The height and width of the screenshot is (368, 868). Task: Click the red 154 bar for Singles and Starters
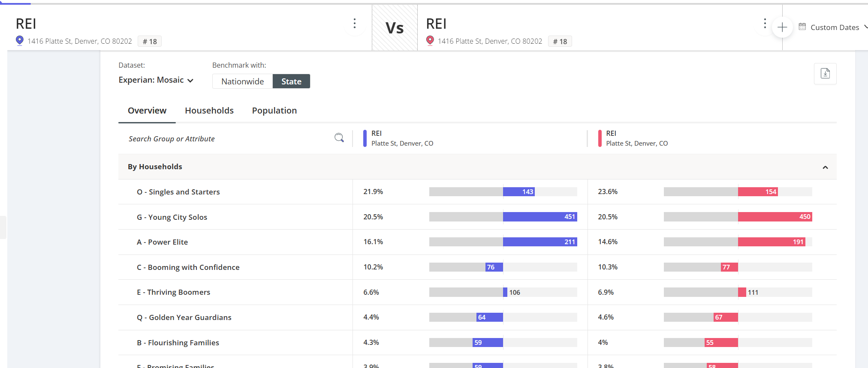(x=758, y=192)
